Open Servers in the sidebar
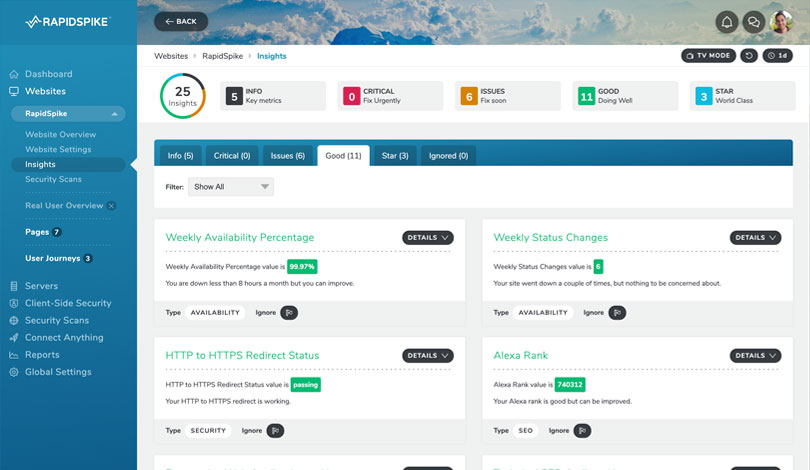The width and height of the screenshot is (810, 470). [x=41, y=286]
